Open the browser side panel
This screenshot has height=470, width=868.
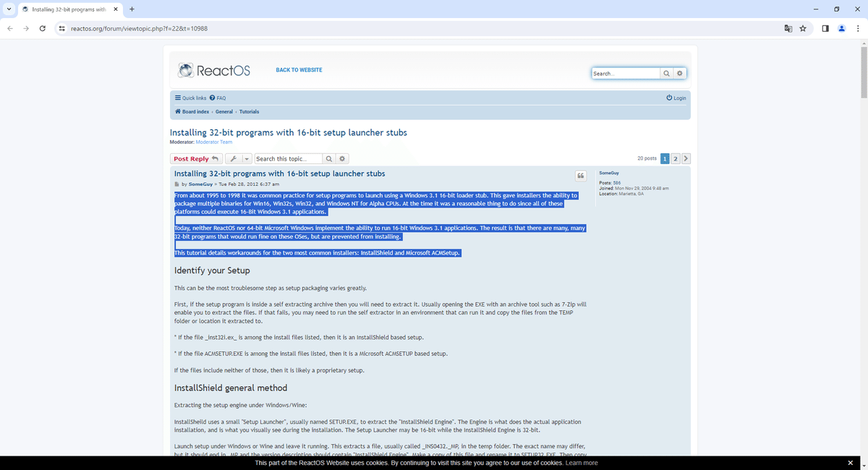click(826, 28)
